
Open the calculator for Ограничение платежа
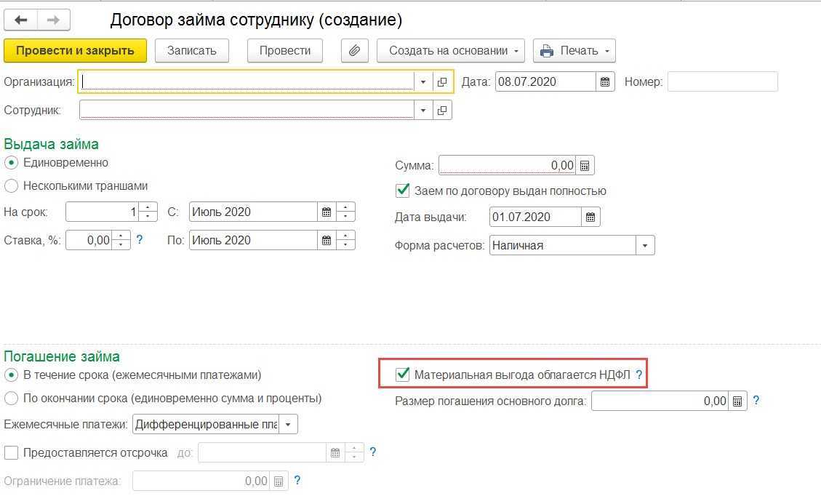[x=279, y=481]
